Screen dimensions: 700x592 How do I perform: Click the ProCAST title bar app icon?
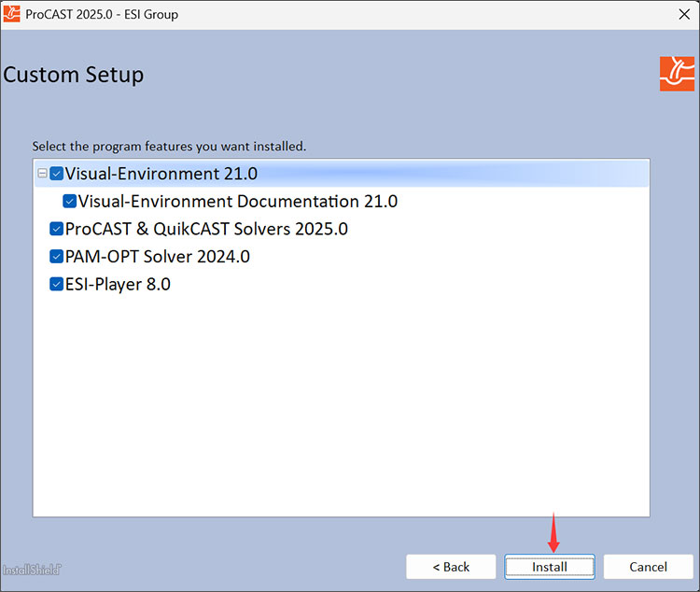[x=11, y=14]
